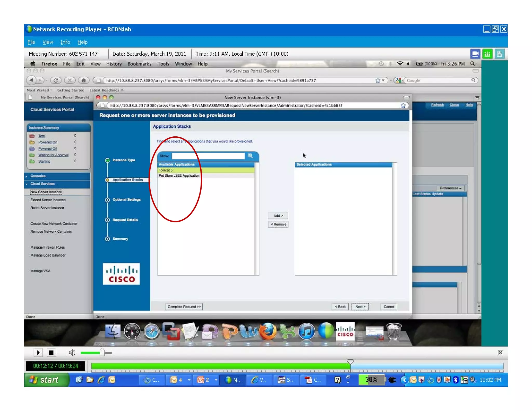532x411 pixels.
Task: Open Finder from the Mac dock
Action: (x=113, y=332)
